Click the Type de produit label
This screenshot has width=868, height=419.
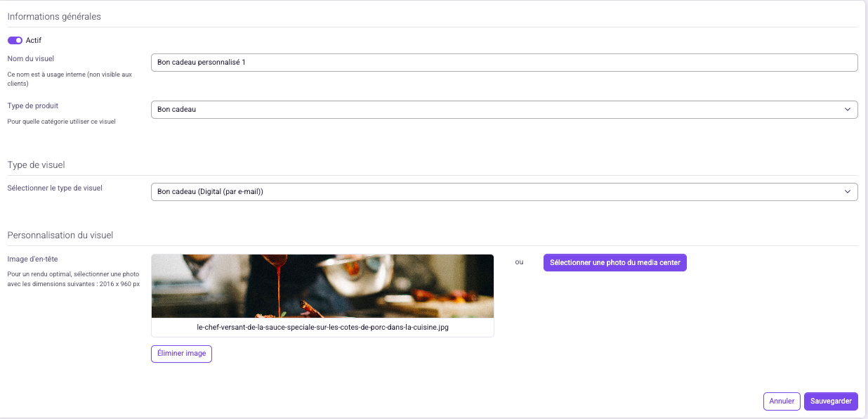pyautogui.click(x=33, y=106)
